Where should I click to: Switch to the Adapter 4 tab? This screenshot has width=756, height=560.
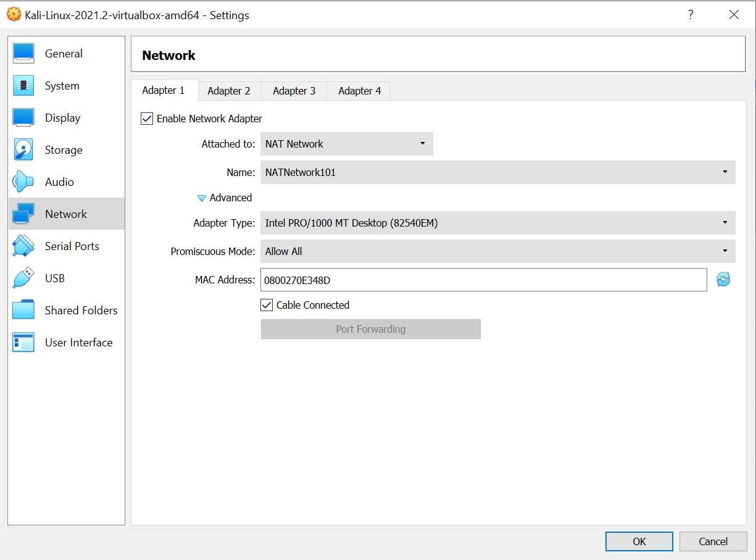click(x=359, y=91)
